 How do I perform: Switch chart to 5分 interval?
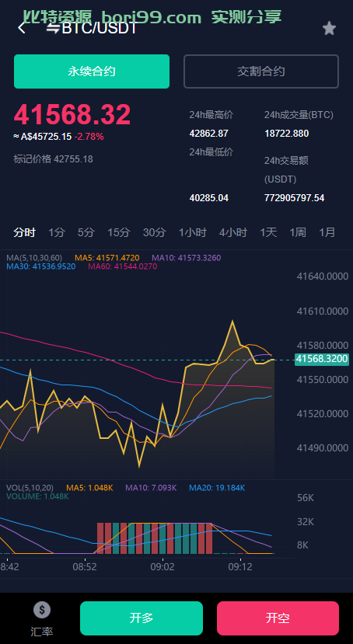86,232
